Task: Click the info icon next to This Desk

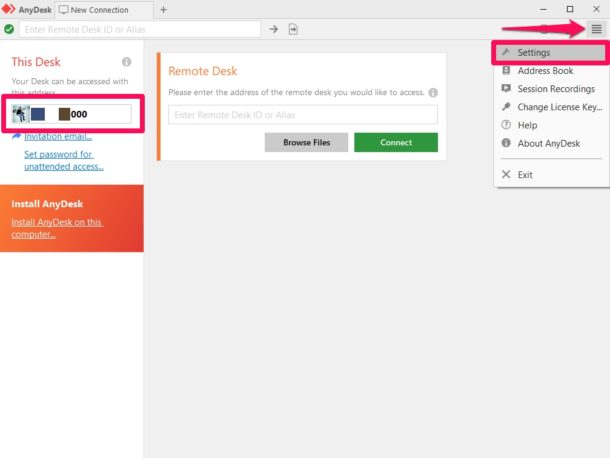Action: point(126,62)
